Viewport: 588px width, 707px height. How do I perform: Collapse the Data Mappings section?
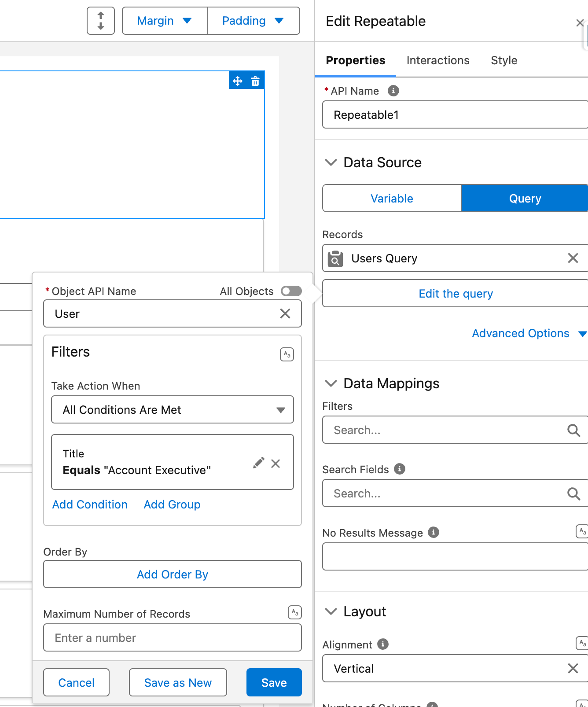[x=331, y=383]
